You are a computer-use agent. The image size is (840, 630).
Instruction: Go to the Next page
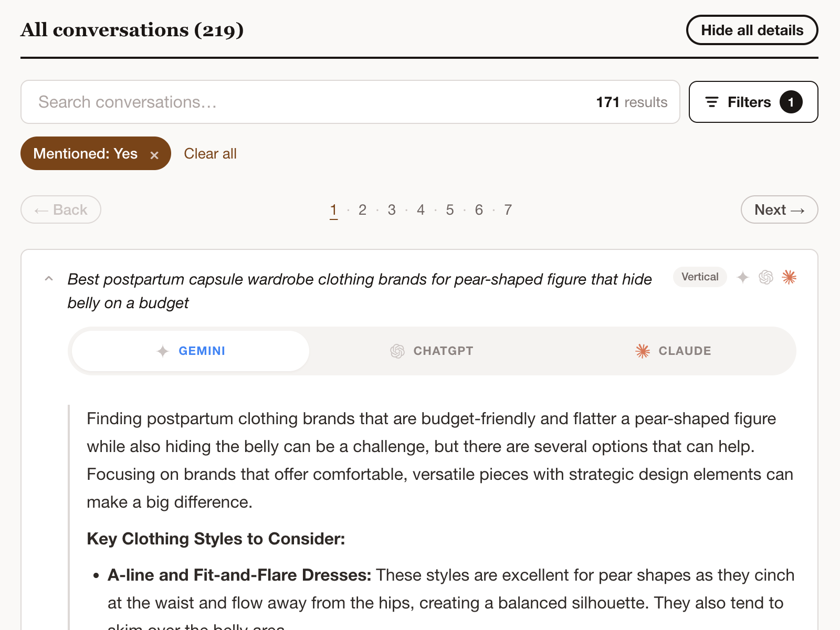point(779,209)
